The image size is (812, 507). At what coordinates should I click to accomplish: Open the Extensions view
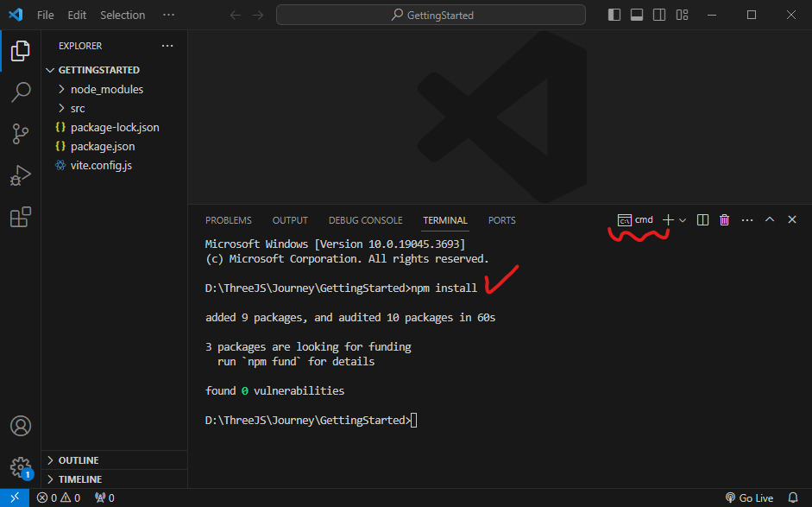coord(20,217)
